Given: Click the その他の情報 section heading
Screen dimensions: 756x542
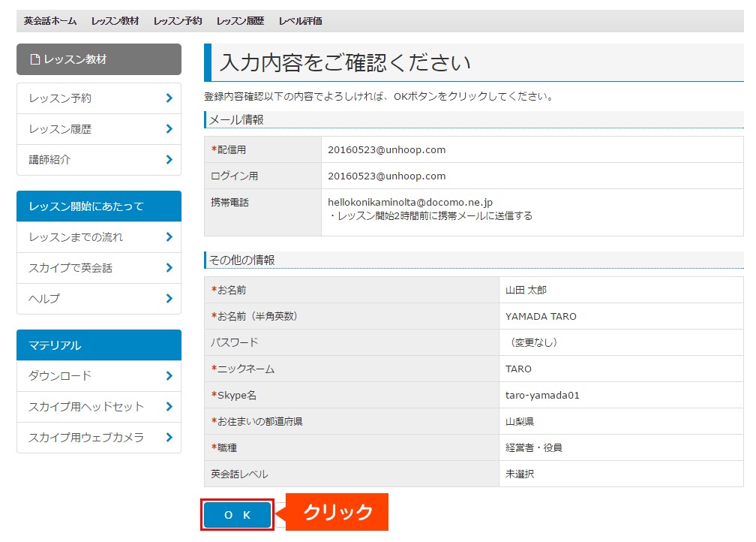Looking at the screenshot, I should (x=242, y=260).
